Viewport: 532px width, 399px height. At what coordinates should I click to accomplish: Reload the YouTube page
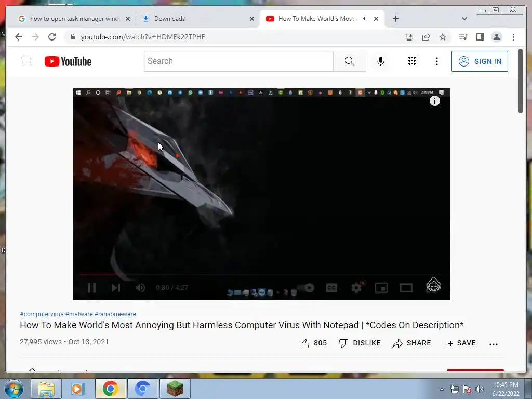(52, 37)
